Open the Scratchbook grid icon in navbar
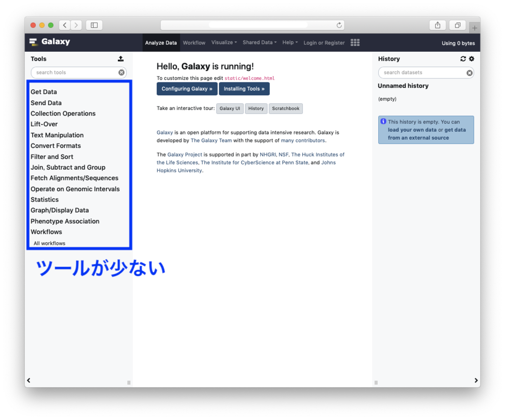This screenshot has height=420, width=505. (x=355, y=42)
